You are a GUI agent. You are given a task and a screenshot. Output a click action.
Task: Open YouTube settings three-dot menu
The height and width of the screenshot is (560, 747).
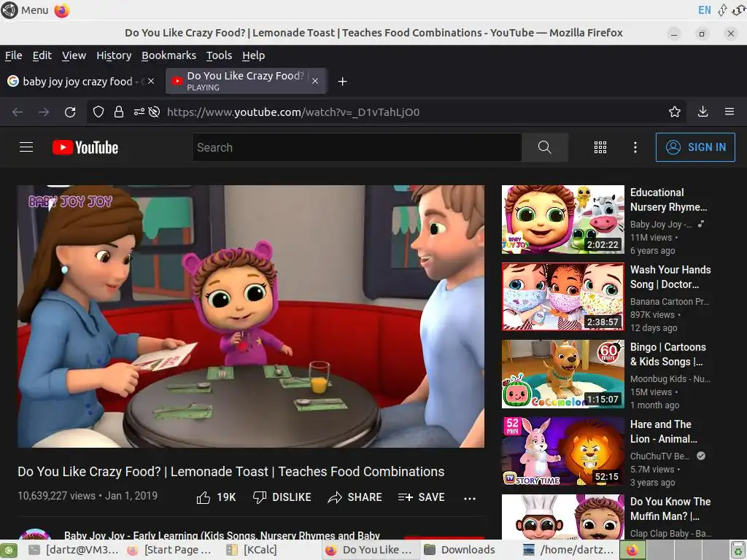coord(635,147)
